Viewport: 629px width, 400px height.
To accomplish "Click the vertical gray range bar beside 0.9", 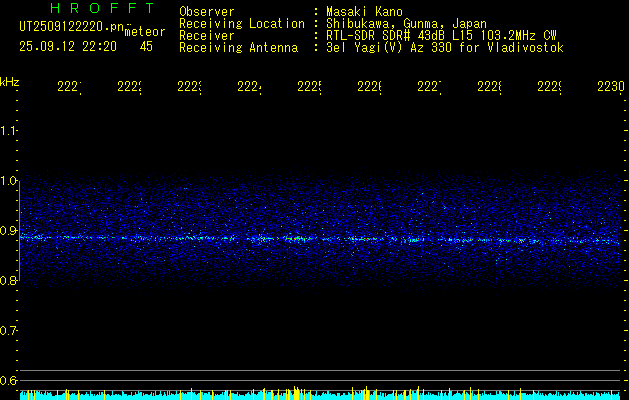I will [20, 231].
